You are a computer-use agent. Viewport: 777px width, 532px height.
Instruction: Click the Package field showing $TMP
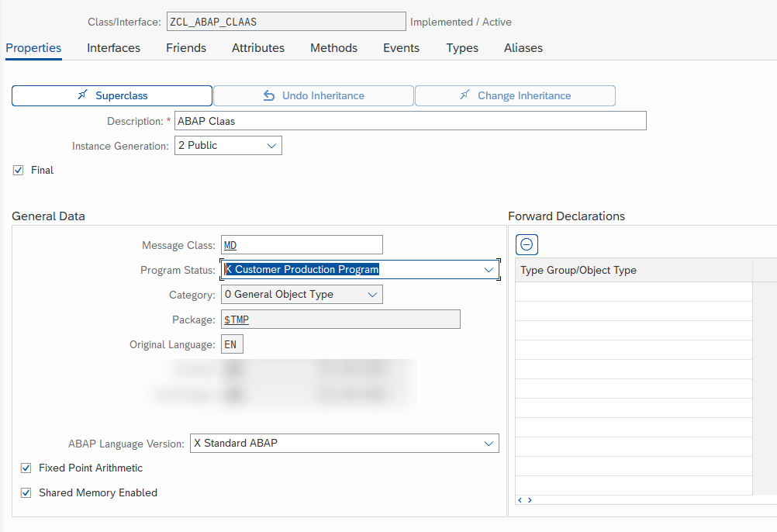pos(340,320)
